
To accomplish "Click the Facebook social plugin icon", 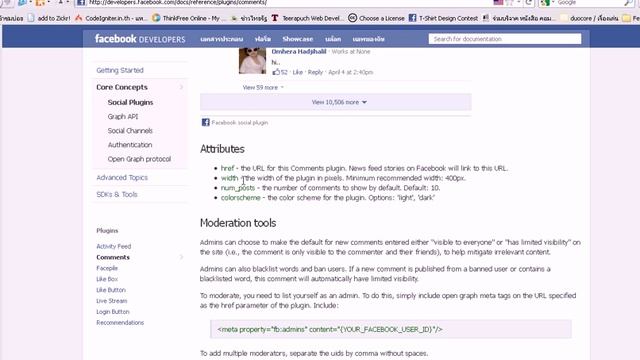I will click(x=205, y=122).
